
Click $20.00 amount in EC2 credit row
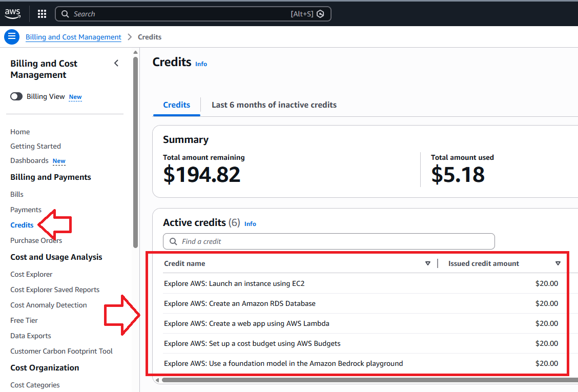(547, 283)
